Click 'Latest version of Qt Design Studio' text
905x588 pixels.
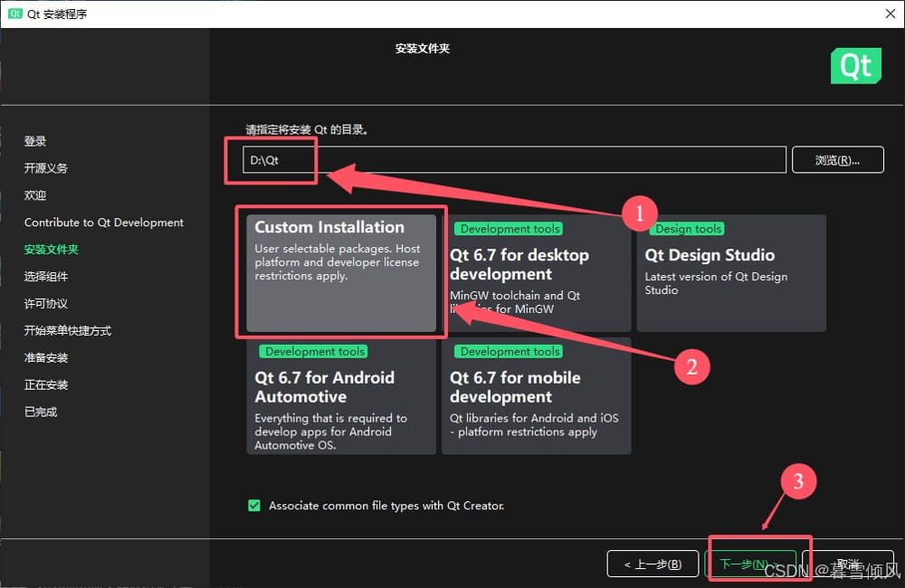click(716, 283)
